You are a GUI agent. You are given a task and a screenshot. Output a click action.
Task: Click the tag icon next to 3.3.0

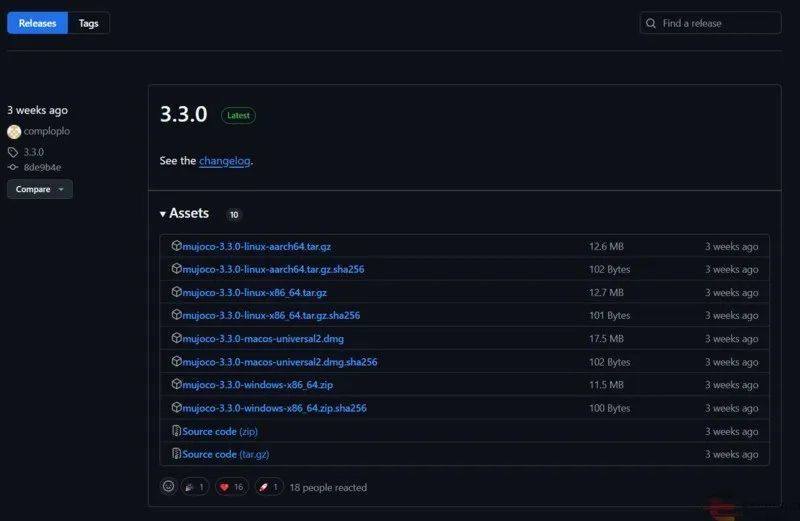click(x=13, y=152)
